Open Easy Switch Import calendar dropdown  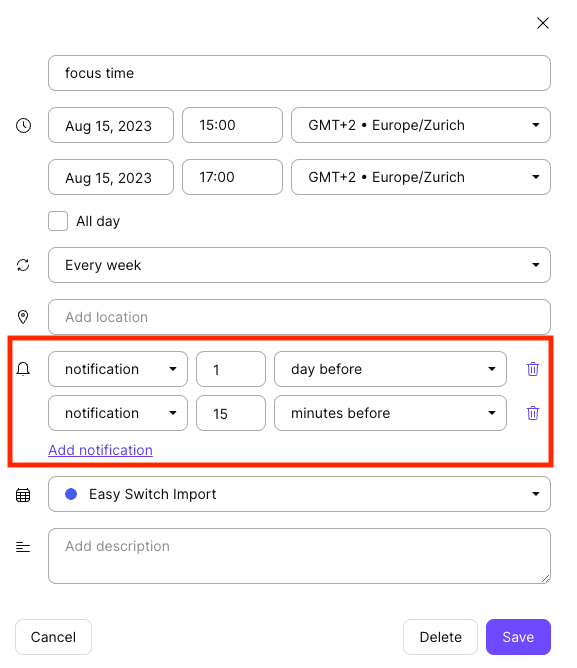[x=299, y=494]
